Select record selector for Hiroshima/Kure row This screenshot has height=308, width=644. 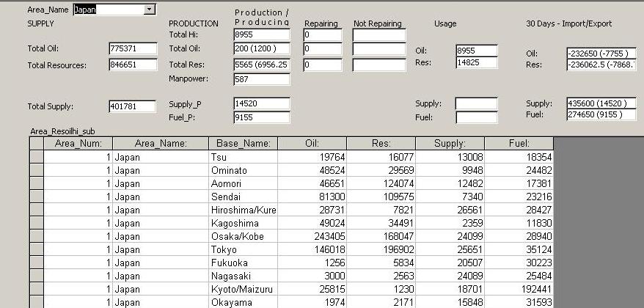pos(37,210)
